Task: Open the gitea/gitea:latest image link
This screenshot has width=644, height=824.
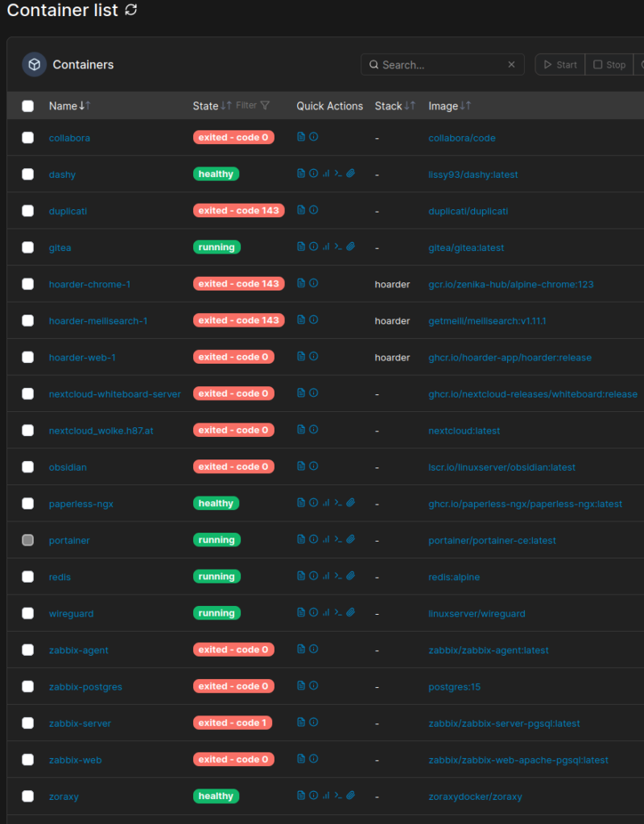Action: point(466,248)
